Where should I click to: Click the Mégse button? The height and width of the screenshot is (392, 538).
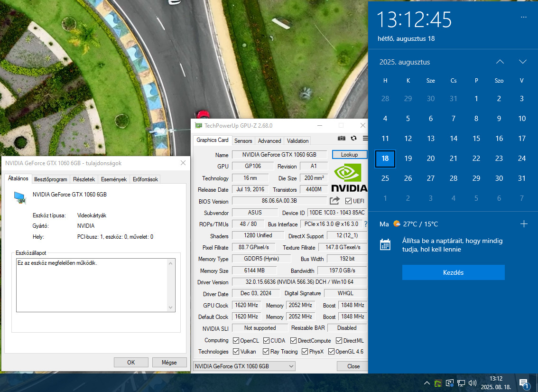click(169, 362)
